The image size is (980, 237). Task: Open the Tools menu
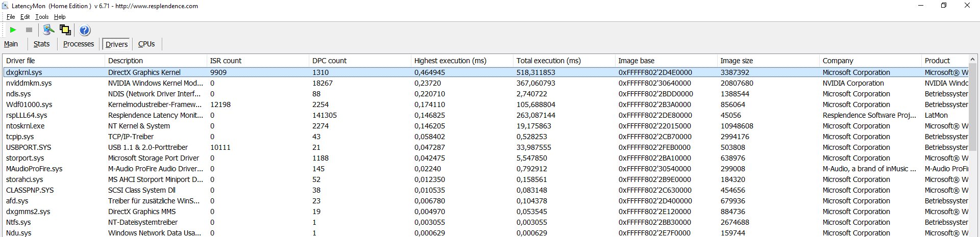tap(42, 17)
